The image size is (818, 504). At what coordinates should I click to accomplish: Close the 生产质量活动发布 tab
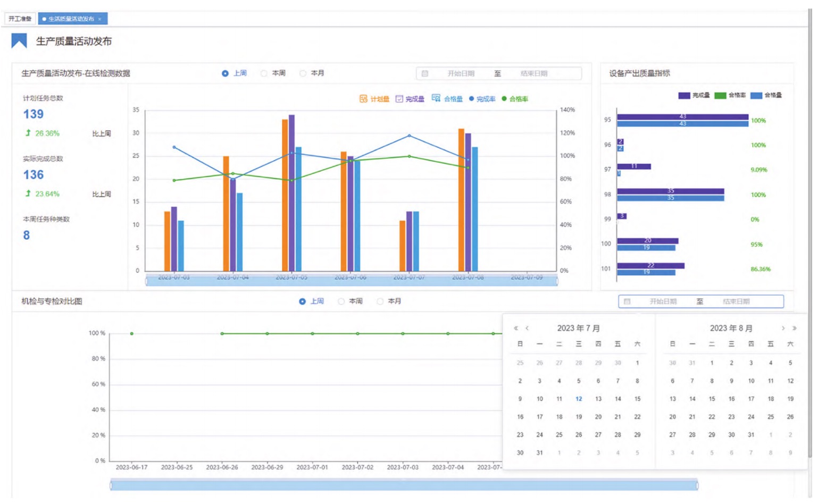tap(99, 19)
